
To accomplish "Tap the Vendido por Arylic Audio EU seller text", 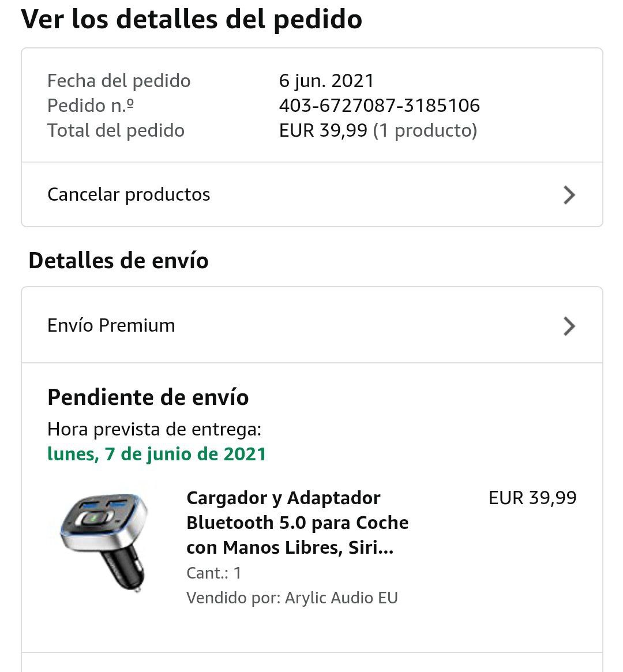I will 292,598.
